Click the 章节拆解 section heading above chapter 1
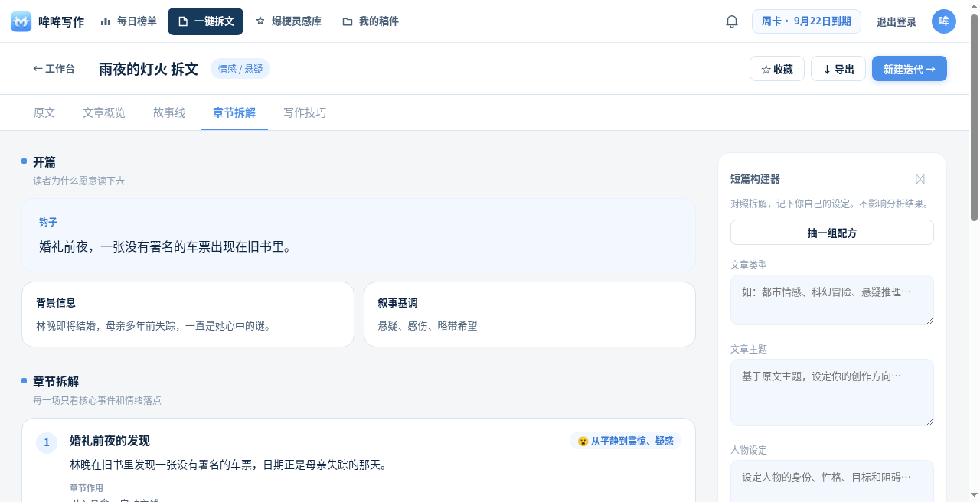Viewport: 980px width, 502px height. [56, 382]
